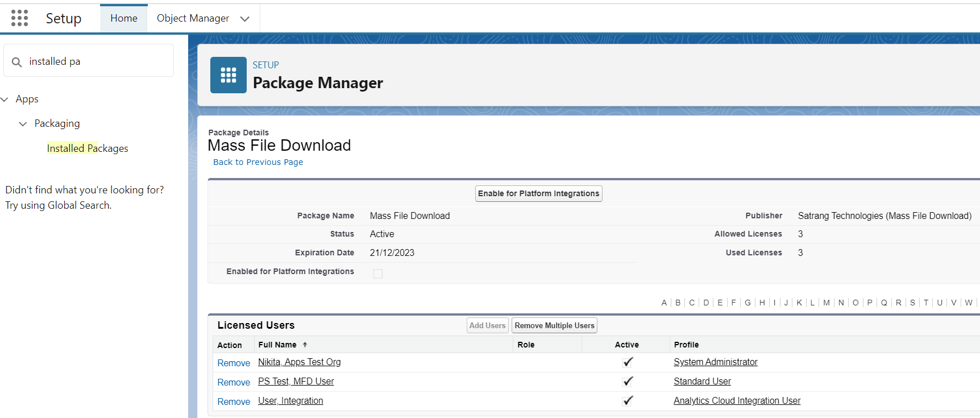Click the Full Name sort arrow
980x418 pixels.
[305, 345]
